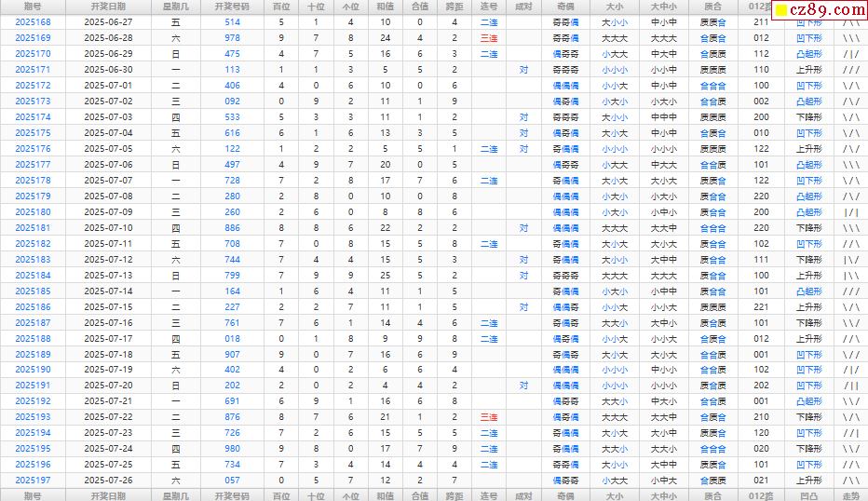Open issue 2025195 link
The width and height of the screenshot is (868, 501).
click(33, 449)
